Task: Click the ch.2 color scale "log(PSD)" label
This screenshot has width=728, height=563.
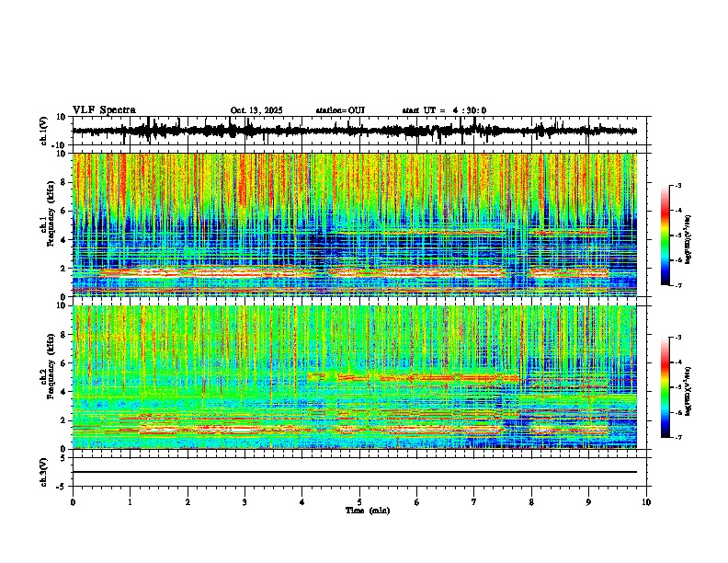Action: [x=688, y=391]
